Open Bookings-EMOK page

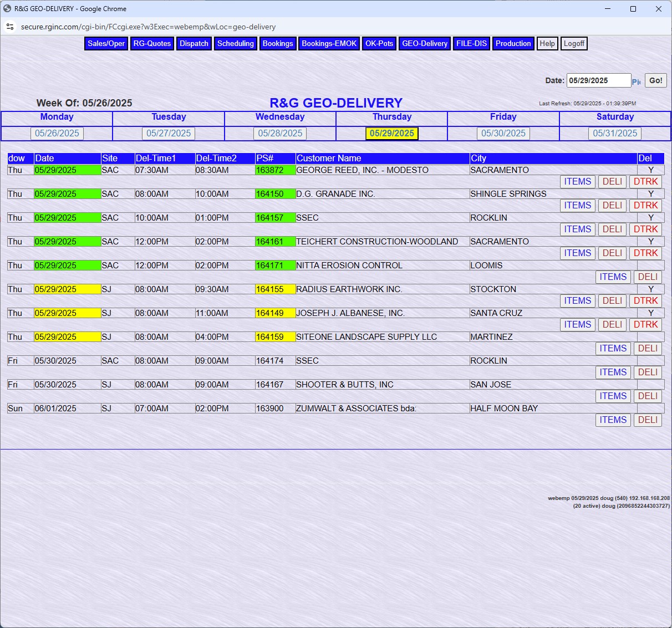point(329,44)
